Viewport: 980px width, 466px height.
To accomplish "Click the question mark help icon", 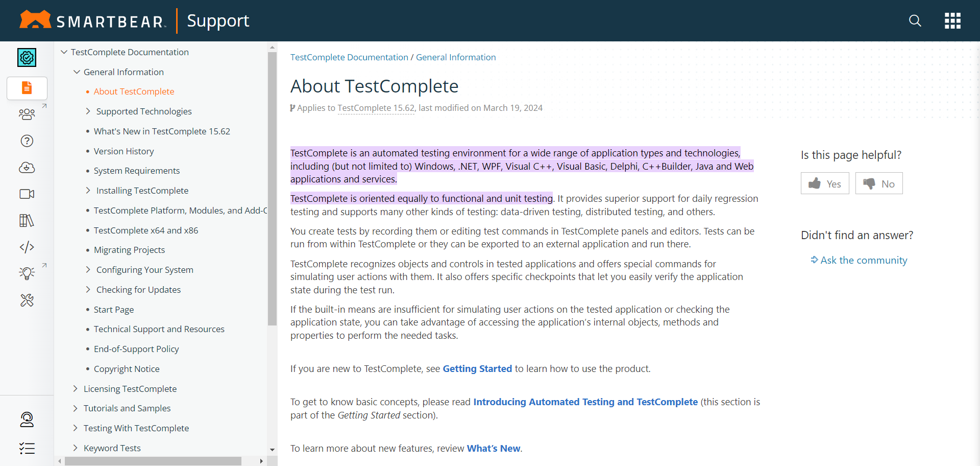I will [x=27, y=141].
